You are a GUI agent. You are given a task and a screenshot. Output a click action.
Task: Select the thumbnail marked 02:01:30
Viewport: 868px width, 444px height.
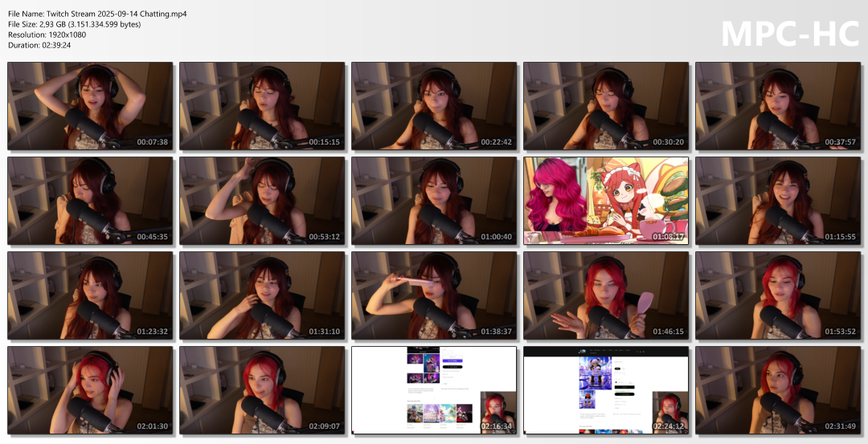click(x=90, y=390)
